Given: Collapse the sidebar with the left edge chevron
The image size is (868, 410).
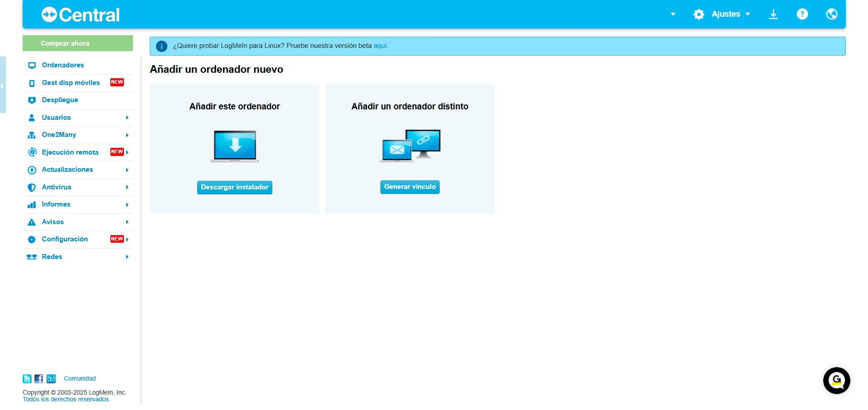Looking at the screenshot, I should (2, 85).
